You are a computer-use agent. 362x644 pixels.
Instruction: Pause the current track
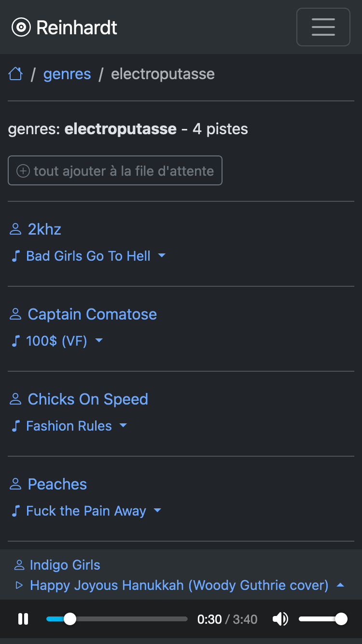(x=23, y=619)
